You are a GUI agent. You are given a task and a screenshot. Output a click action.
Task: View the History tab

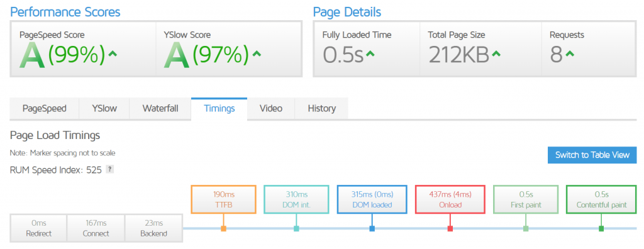pyautogui.click(x=321, y=109)
